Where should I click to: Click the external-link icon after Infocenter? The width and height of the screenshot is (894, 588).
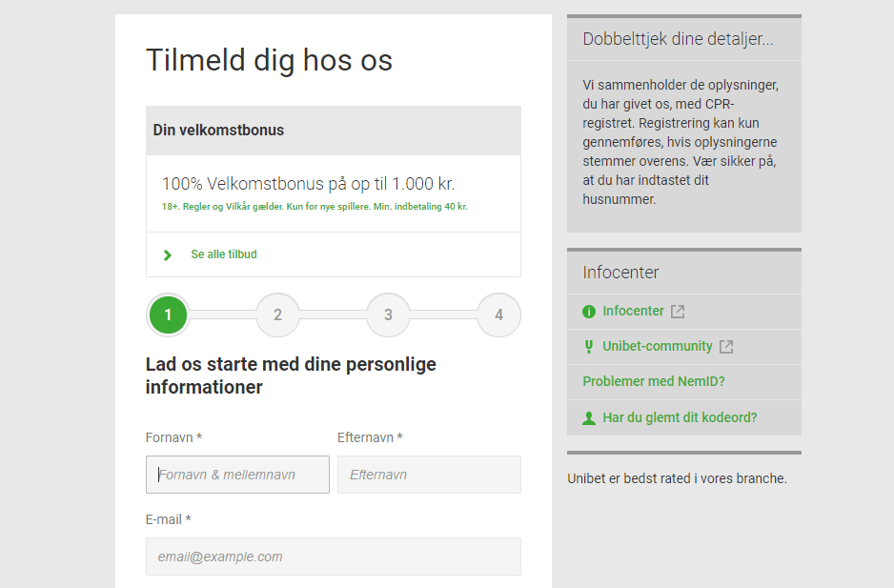click(678, 312)
